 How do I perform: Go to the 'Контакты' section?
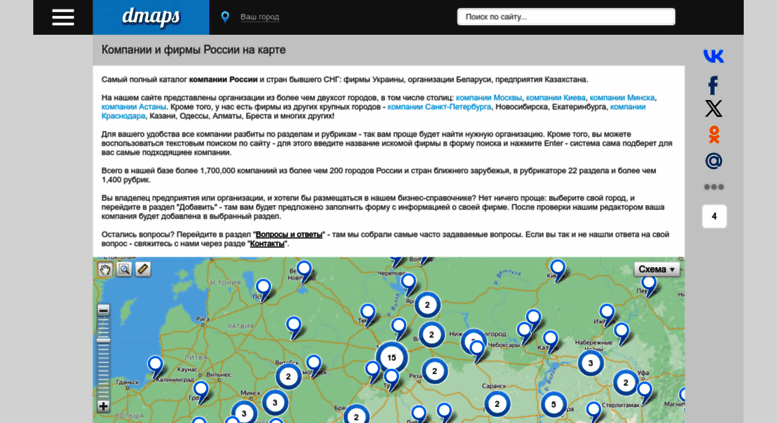point(267,244)
